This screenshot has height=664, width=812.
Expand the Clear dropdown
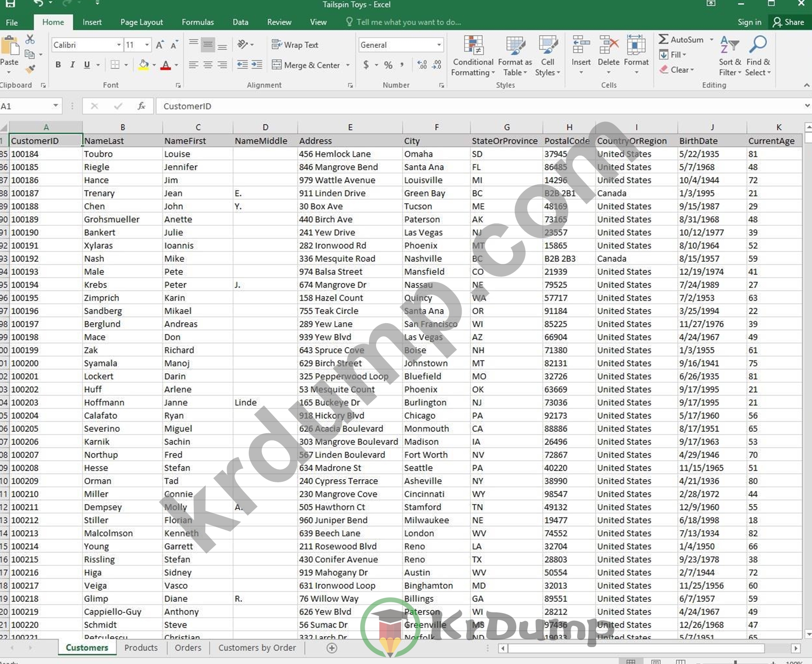(x=691, y=70)
